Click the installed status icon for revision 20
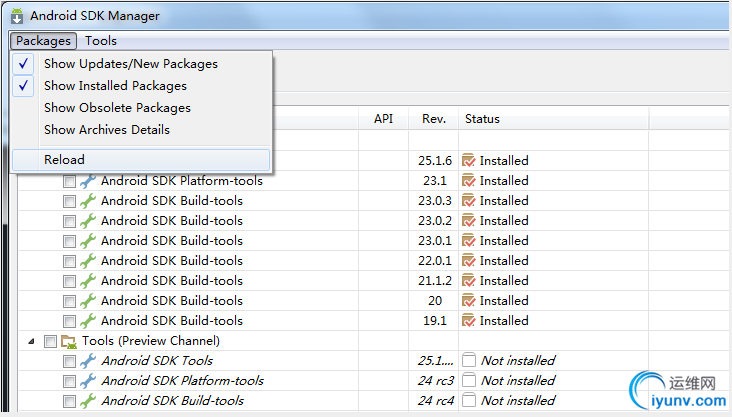The height and width of the screenshot is (417, 732). click(x=468, y=301)
